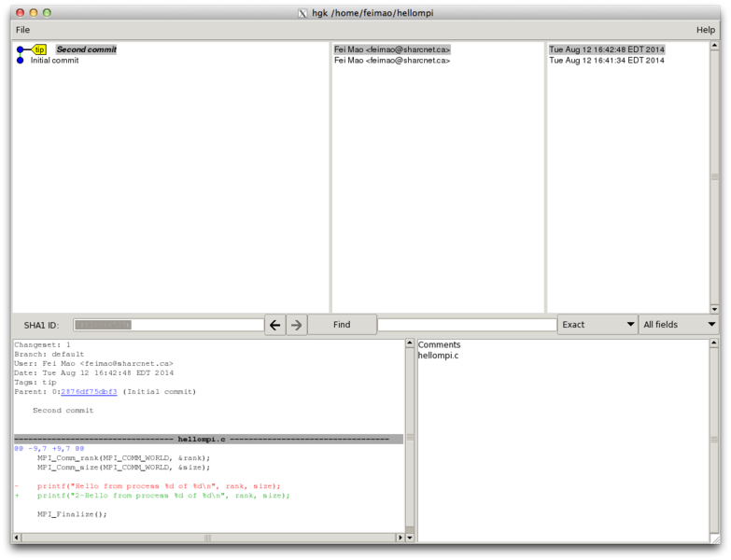
Task: Follow the parent changeset 2876df75dbf3 link
Action: 89,392
